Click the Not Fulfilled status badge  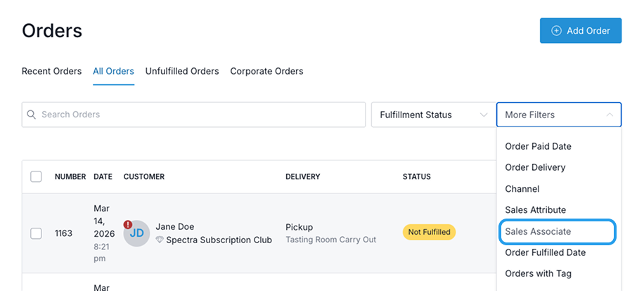tap(429, 232)
